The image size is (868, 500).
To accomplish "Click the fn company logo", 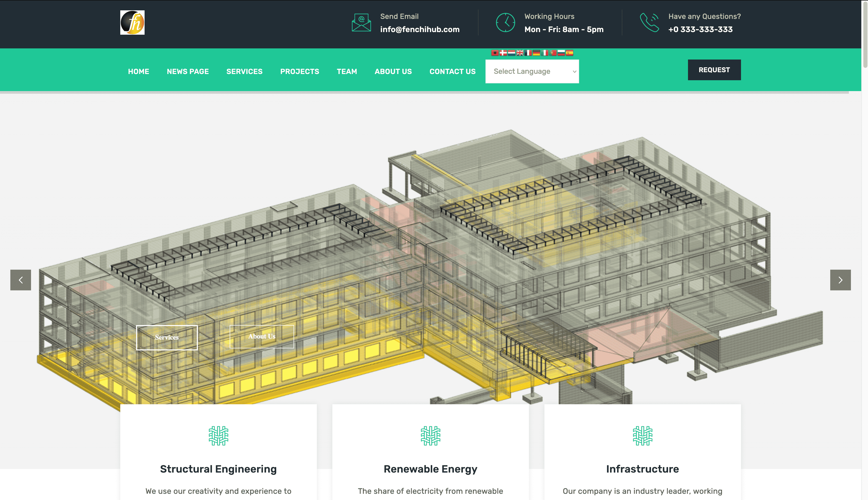I will pyautogui.click(x=132, y=23).
